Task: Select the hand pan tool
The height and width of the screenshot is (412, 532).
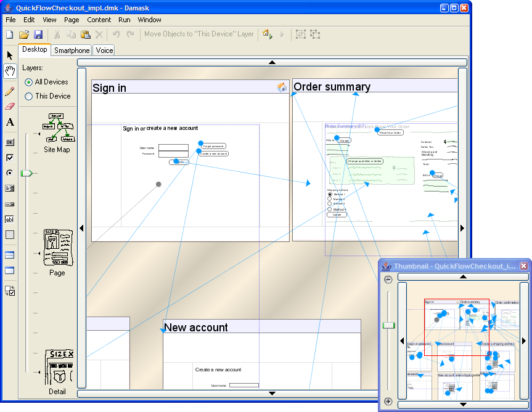Action: (x=10, y=71)
